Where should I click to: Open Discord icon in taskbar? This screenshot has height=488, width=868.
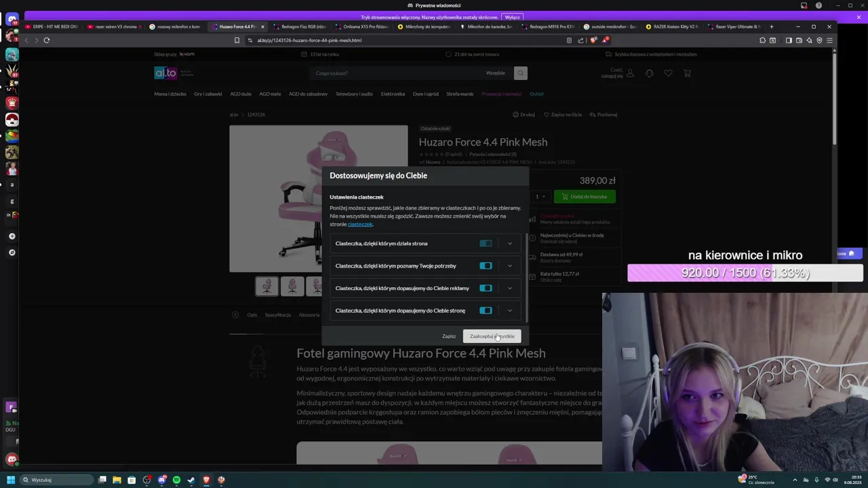161,480
